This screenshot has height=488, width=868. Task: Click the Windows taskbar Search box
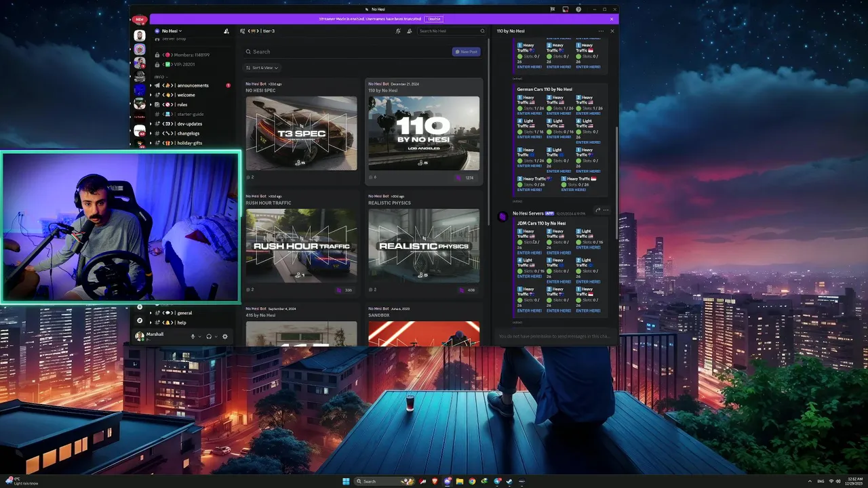(x=383, y=481)
